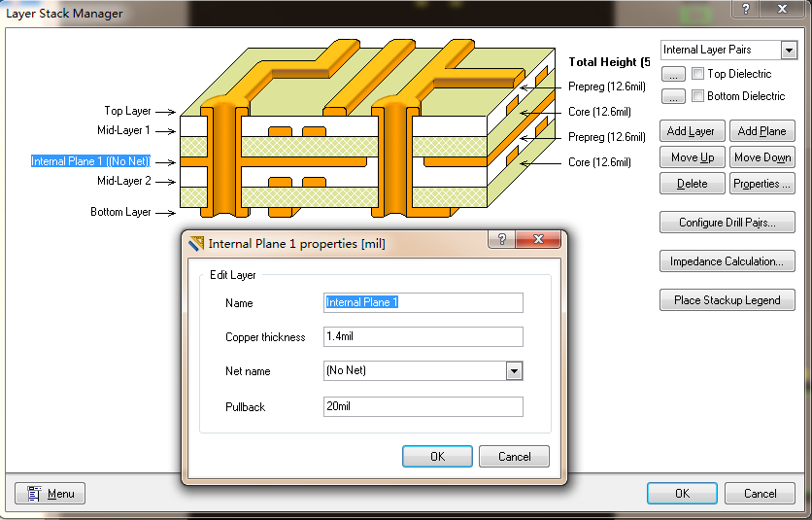Click the Add Plane button

761,131
